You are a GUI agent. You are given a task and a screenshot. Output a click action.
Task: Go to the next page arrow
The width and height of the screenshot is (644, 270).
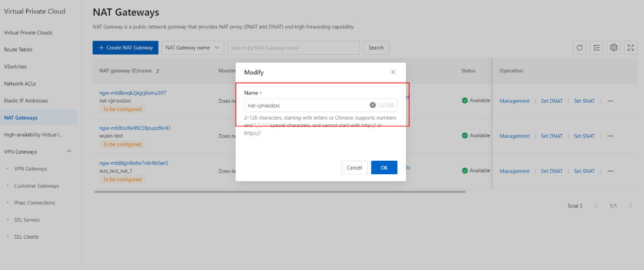coord(630,206)
